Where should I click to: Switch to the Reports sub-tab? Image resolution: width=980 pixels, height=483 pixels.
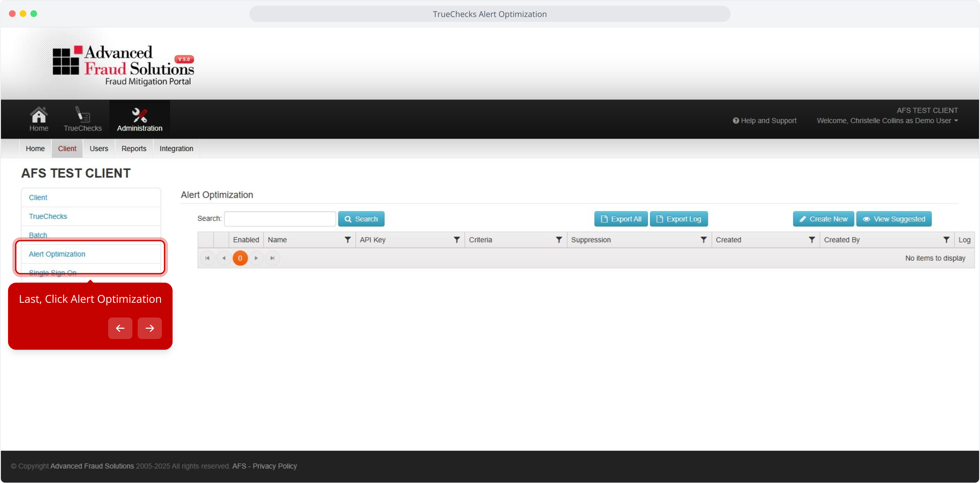coord(134,148)
